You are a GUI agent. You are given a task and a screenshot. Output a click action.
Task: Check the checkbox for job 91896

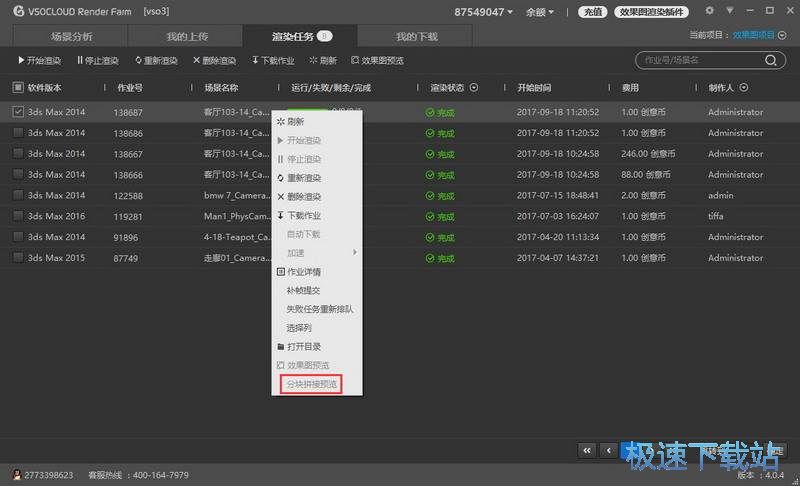click(18, 237)
